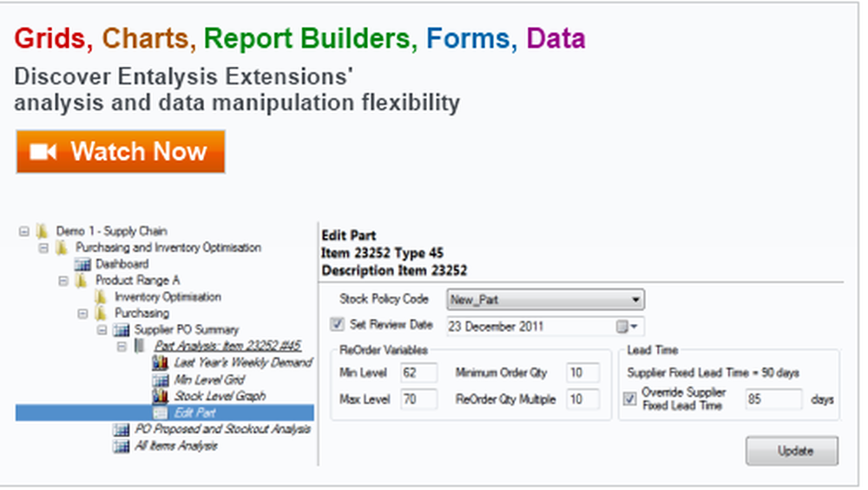This screenshot has width=868, height=490.
Task: Click the override lead time days field
Action: [x=773, y=399]
